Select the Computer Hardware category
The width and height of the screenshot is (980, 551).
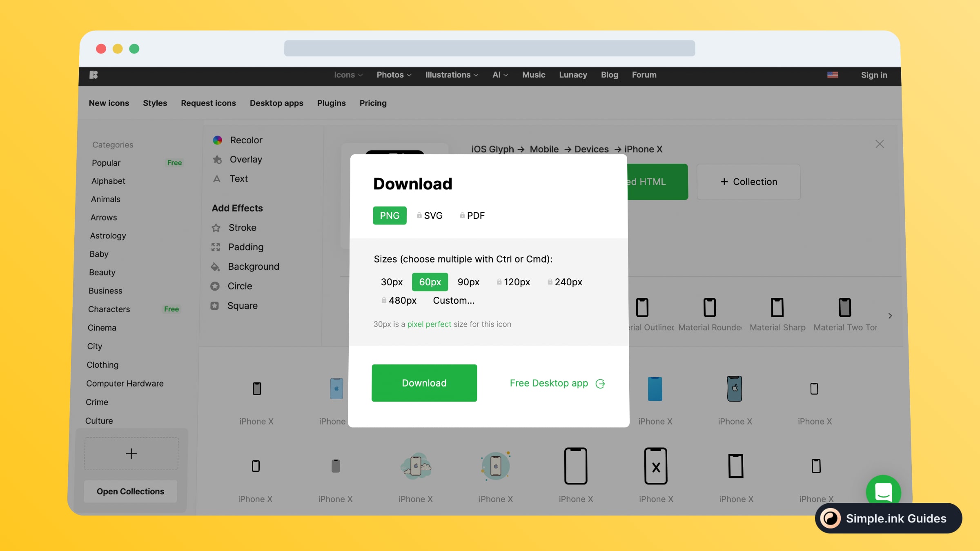[125, 383]
